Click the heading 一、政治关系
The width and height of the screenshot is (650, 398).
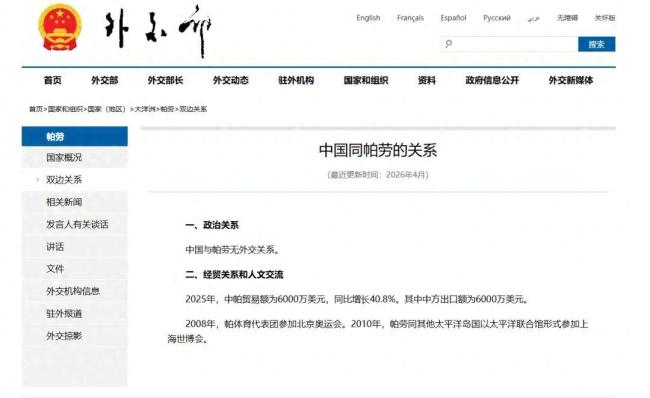(212, 225)
